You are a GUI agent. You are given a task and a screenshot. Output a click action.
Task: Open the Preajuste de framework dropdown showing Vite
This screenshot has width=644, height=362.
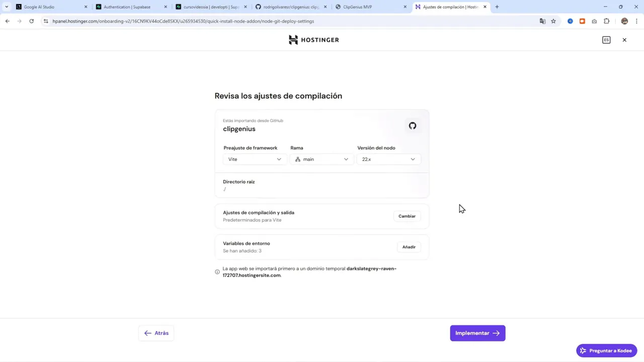pos(254,159)
